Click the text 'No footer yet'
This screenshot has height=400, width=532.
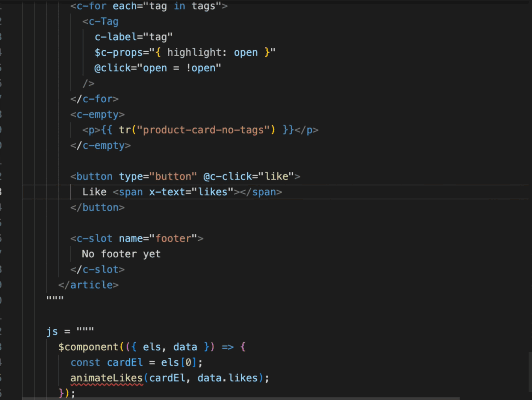[121, 254]
